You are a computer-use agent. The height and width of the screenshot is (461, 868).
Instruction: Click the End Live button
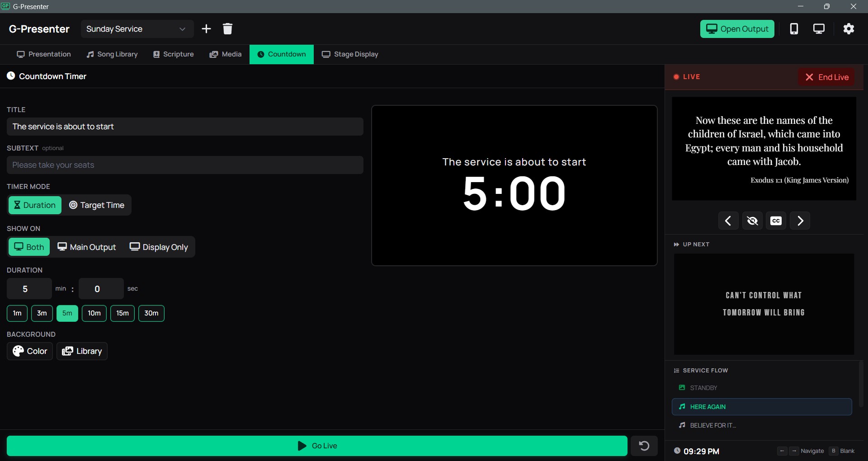[x=827, y=77]
